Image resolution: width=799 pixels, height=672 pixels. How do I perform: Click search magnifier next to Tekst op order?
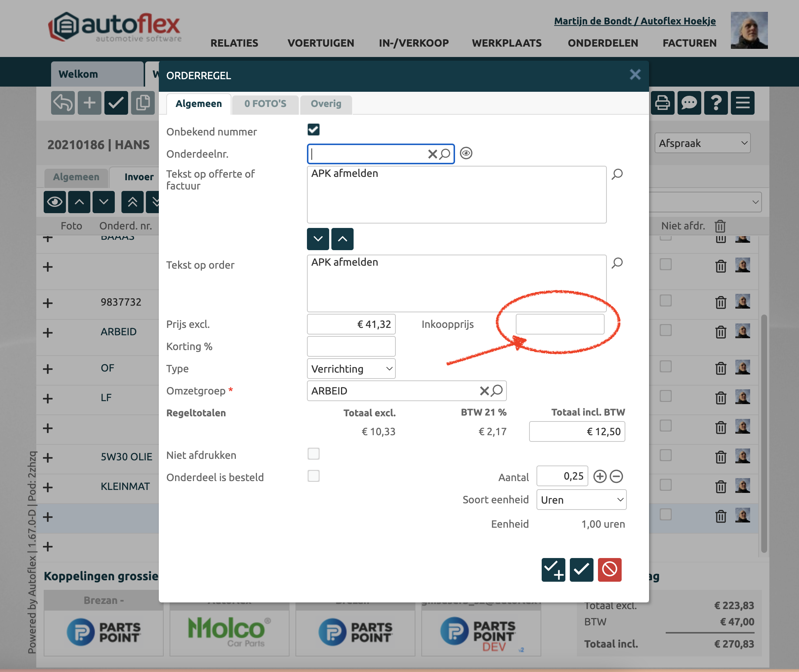(x=617, y=263)
